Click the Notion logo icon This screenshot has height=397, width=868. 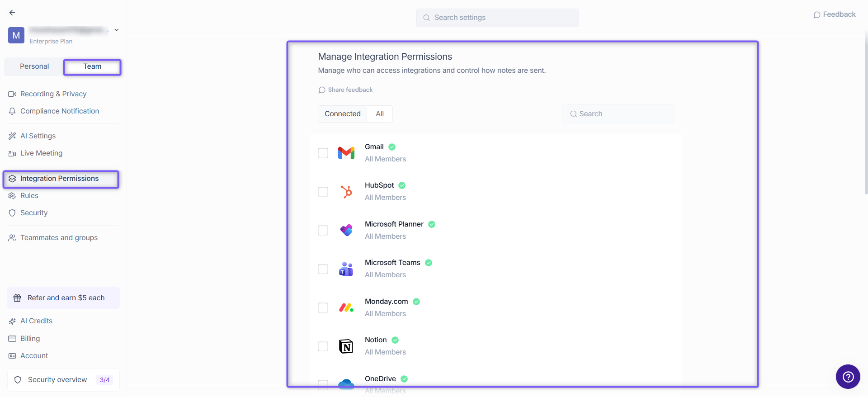[346, 346]
